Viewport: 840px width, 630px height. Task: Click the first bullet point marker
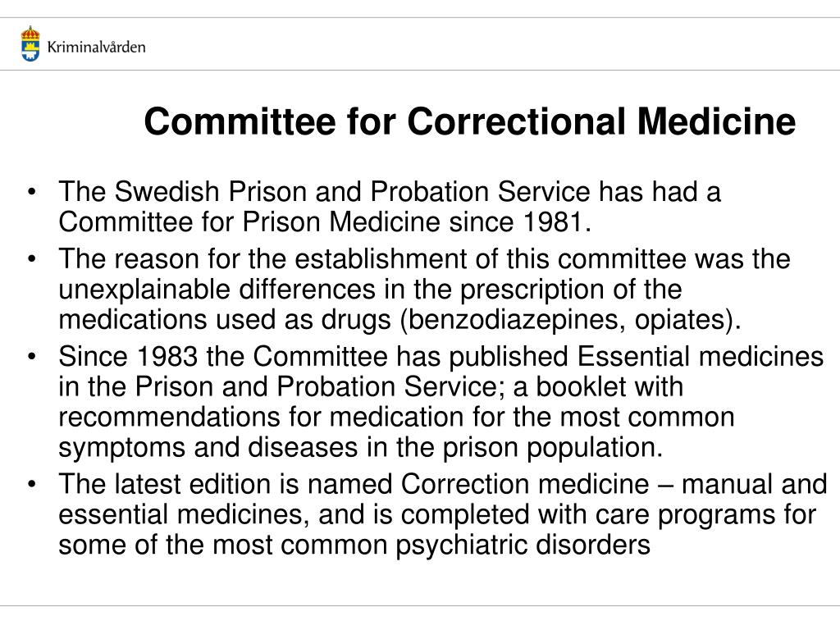32,192
